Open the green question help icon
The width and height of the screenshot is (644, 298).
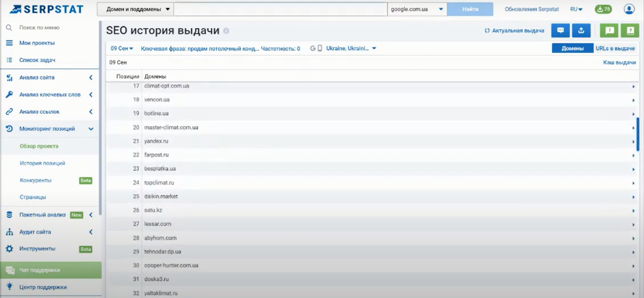[630, 30]
